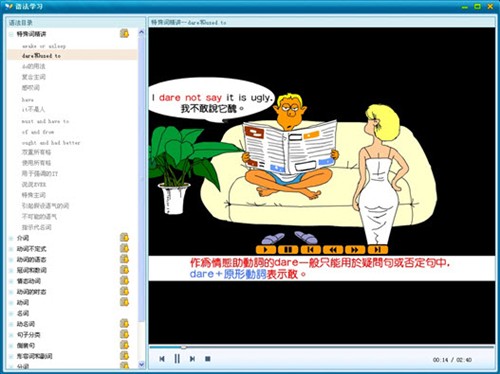Click the lock icon beside the 动词 row
Image resolution: width=500 pixels, height=374 pixels.
click(124, 302)
